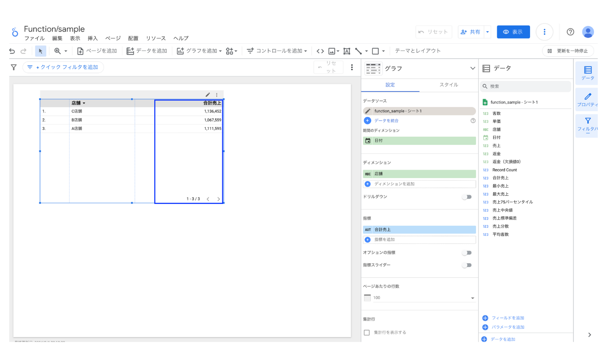Expand the グラフ chart type chevron
The height and width of the screenshot is (364, 607).
pyautogui.click(x=472, y=68)
